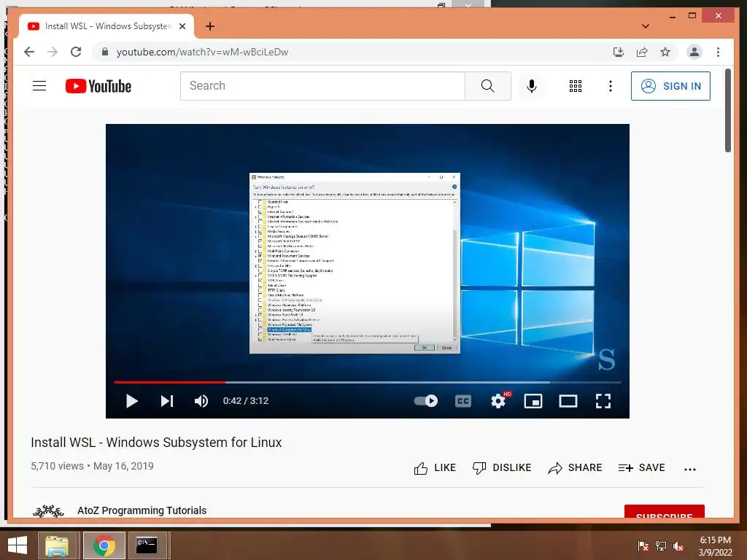Open the Windows Start menu
This screenshot has height=560, width=747.
coord(18,545)
